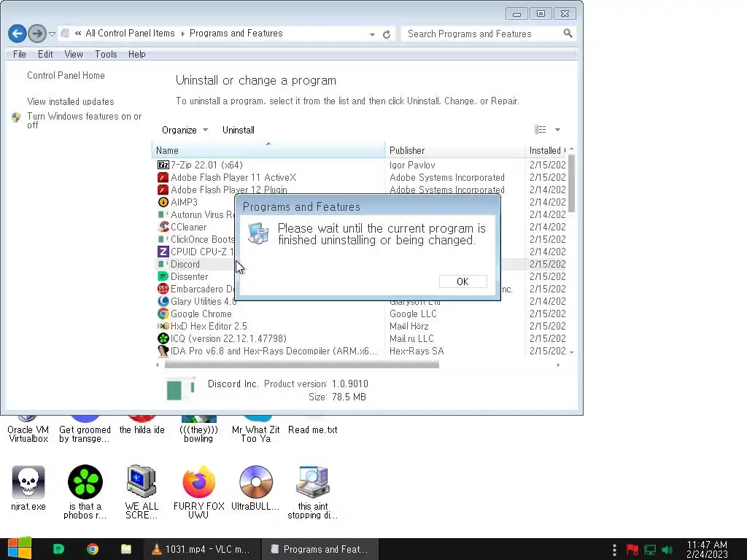Select Adobe Flash Player 12 Plugin icon
The image size is (747, 560).
[x=163, y=190]
